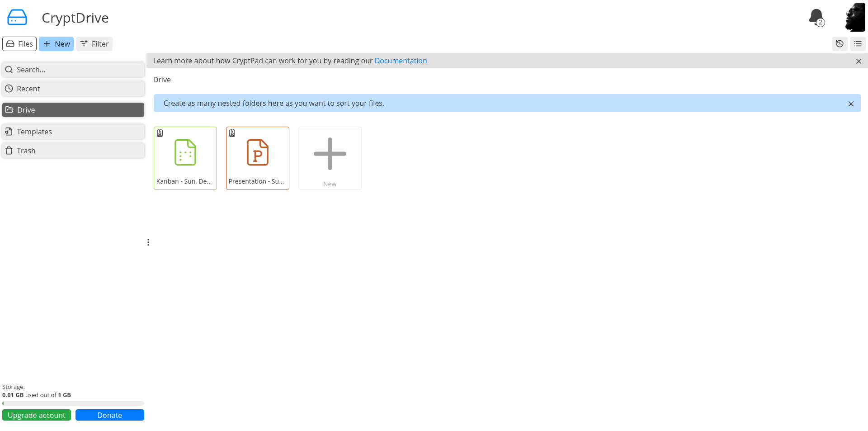Viewport: 868px width, 431px height.
Task: Click the Donate button
Action: [109, 415]
